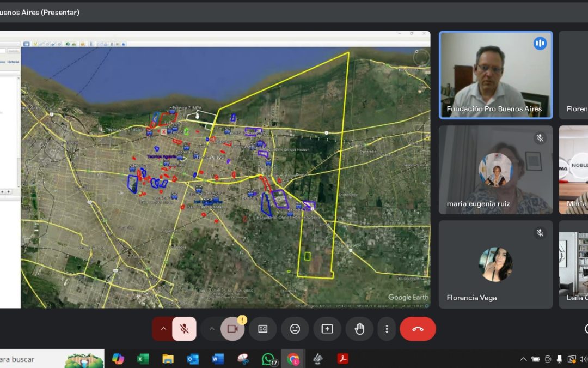Open audio settings arrow beside microphone
The image size is (588, 368).
[163, 329]
